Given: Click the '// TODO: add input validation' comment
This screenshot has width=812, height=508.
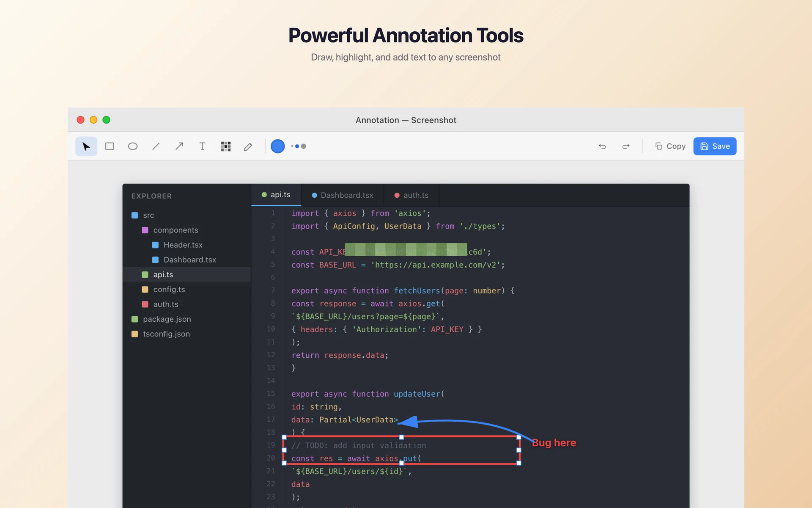Looking at the screenshot, I should [x=359, y=445].
